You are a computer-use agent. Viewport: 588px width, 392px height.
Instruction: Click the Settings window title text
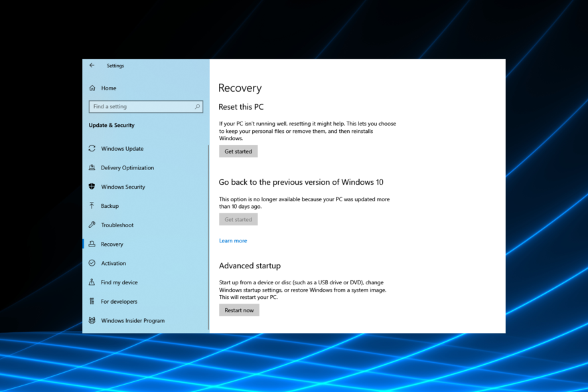coord(115,66)
